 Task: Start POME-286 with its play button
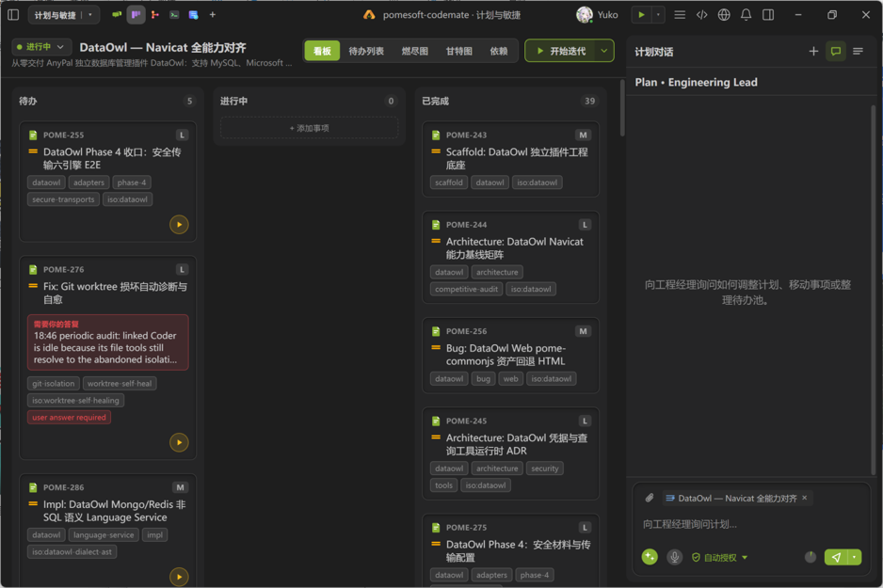click(x=179, y=577)
